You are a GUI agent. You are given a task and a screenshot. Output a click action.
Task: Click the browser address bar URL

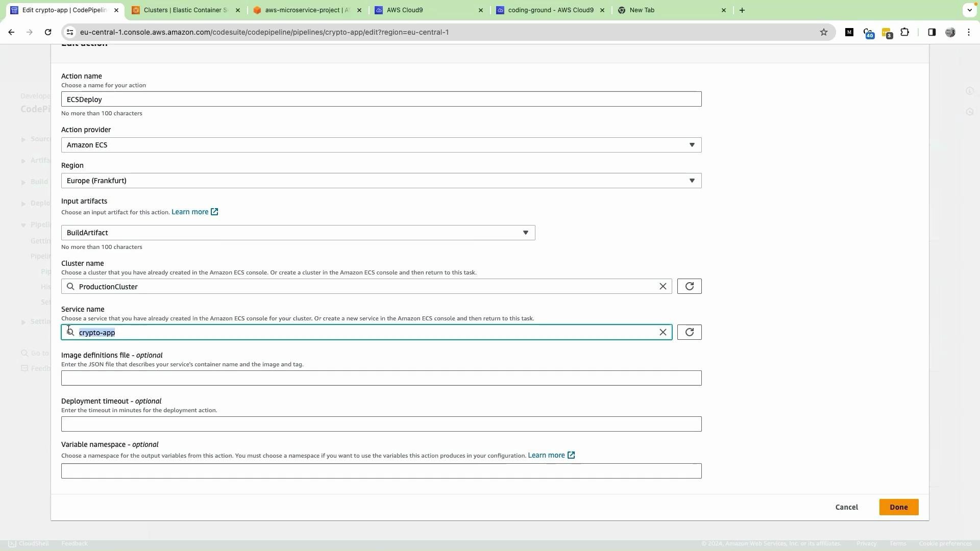tap(264, 32)
